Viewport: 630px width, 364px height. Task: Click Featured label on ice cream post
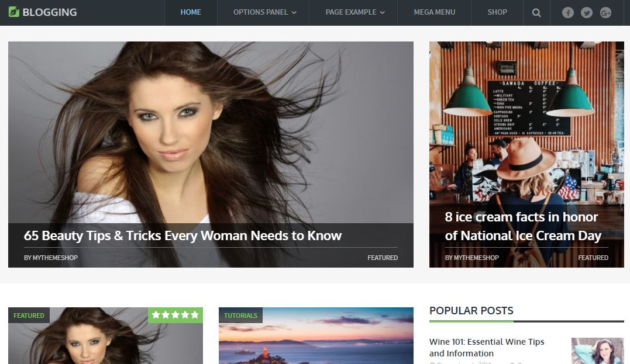pos(593,258)
